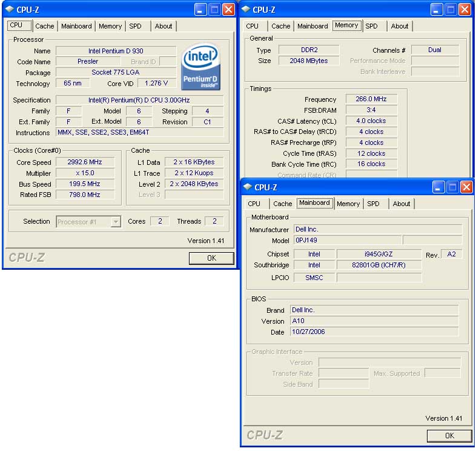Screen dimensions: 476x451
Task: Select the CPU tab in the processor window
Action: click(19, 25)
